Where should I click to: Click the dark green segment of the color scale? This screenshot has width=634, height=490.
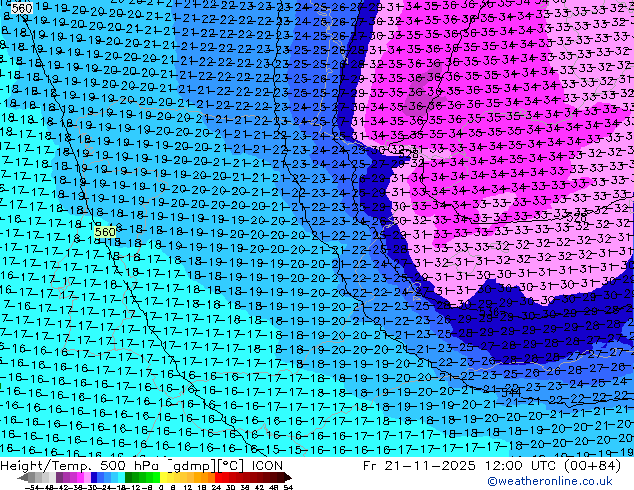[x=128, y=477]
